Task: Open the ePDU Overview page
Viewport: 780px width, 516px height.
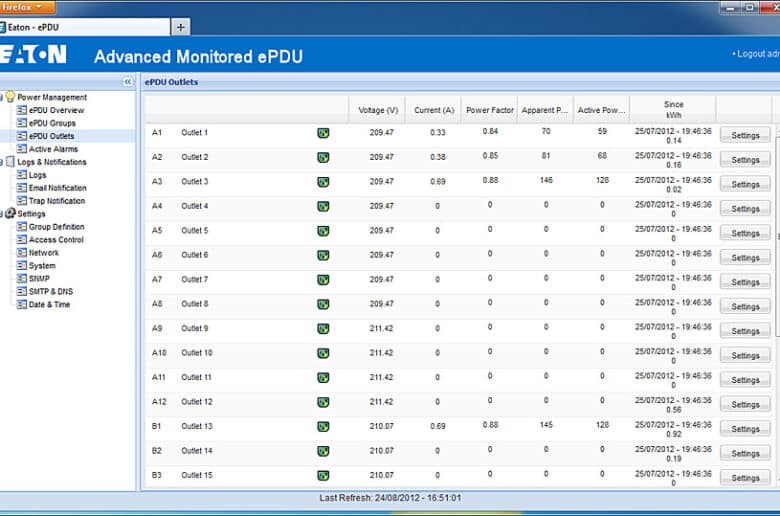Action: point(56,110)
